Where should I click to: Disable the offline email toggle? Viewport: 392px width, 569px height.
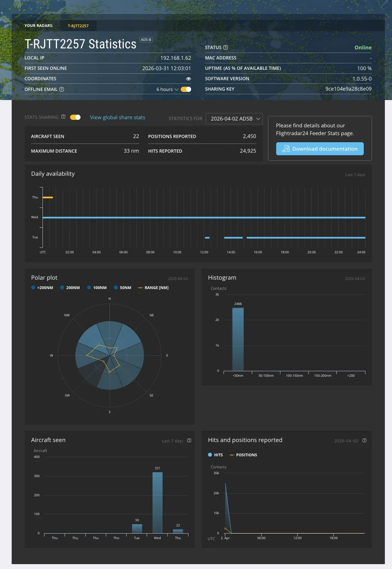pos(186,89)
